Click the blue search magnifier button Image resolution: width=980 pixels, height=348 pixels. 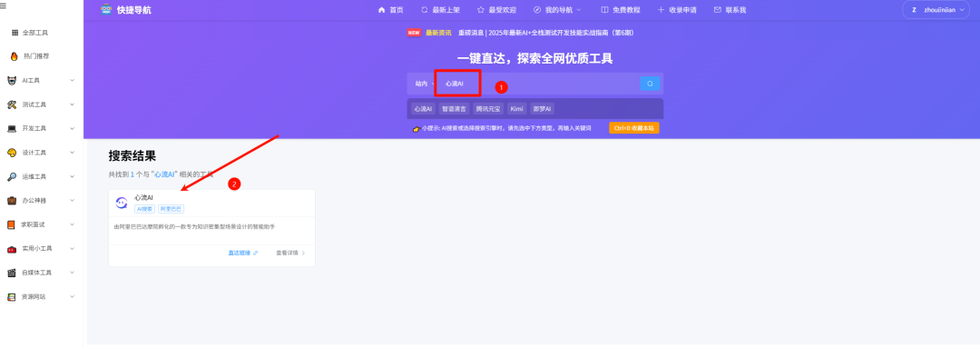pyautogui.click(x=650, y=84)
